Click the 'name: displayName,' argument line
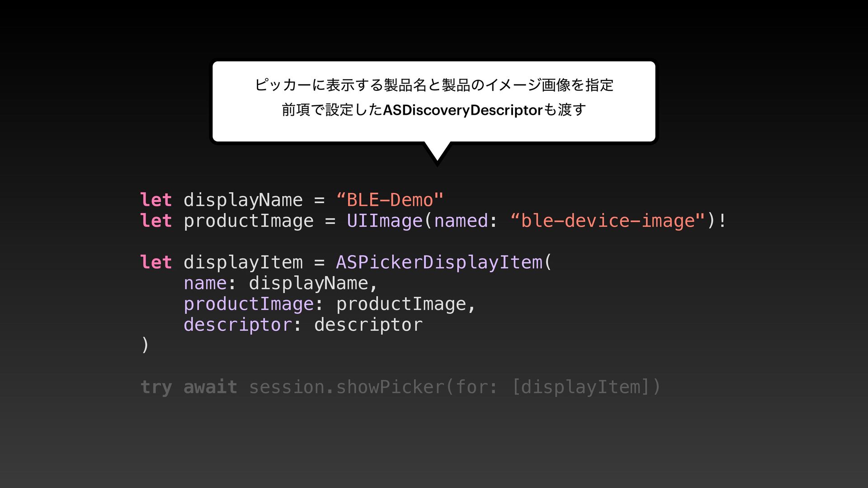868x488 pixels. pos(280,283)
